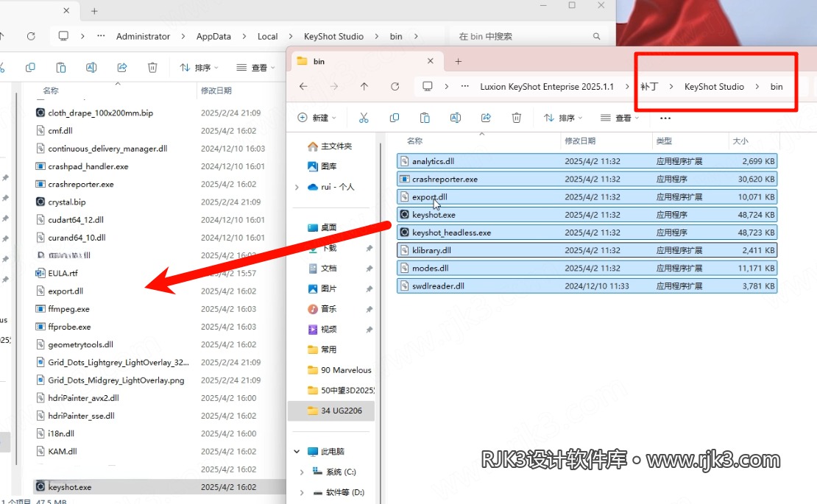The image size is (817, 504).
Task: Sort by 大小 column in front window
Action: point(740,141)
